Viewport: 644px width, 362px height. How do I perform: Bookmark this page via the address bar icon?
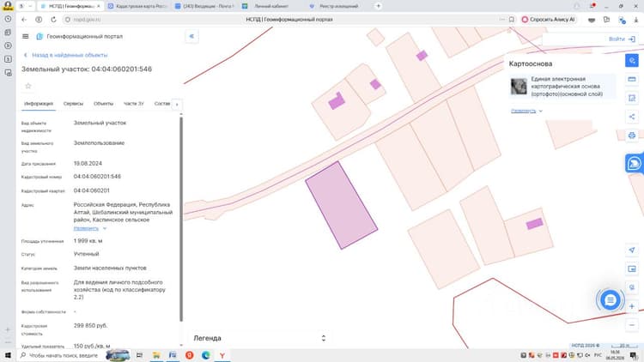point(512,19)
